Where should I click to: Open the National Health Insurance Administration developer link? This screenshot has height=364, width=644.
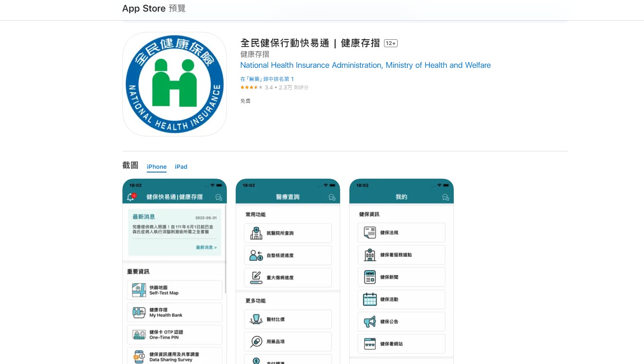click(365, 65)
